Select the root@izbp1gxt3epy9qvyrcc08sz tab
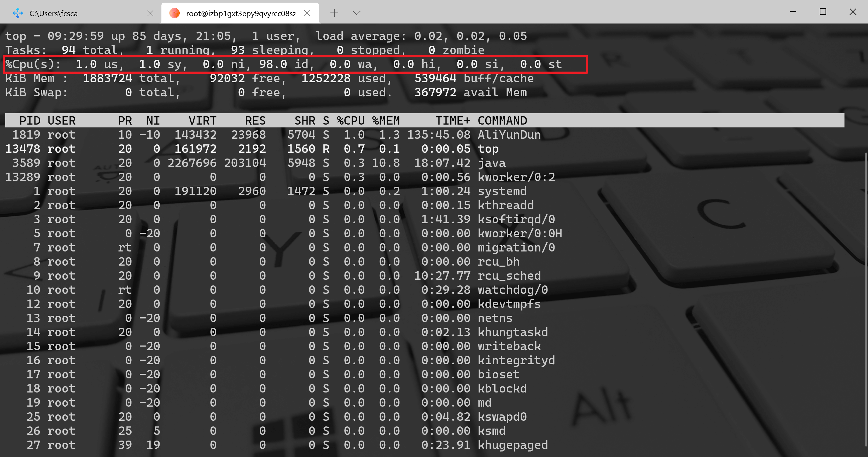 (x=240, y=14)
